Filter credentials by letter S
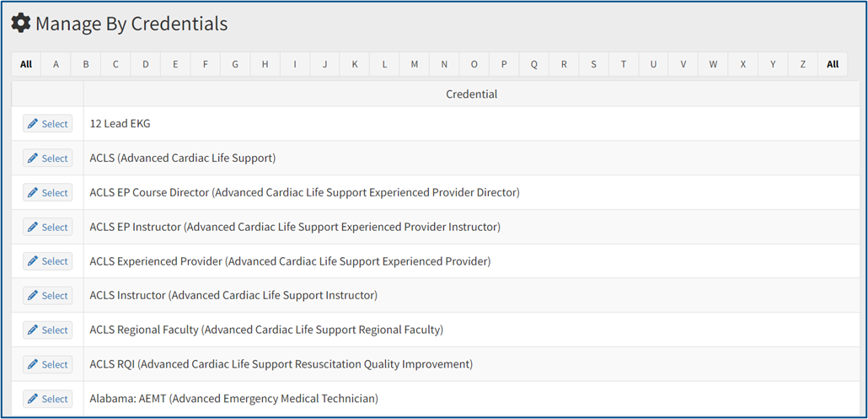Image resolution: width=868 pixels, height=419 pixels. pos(593,64)
